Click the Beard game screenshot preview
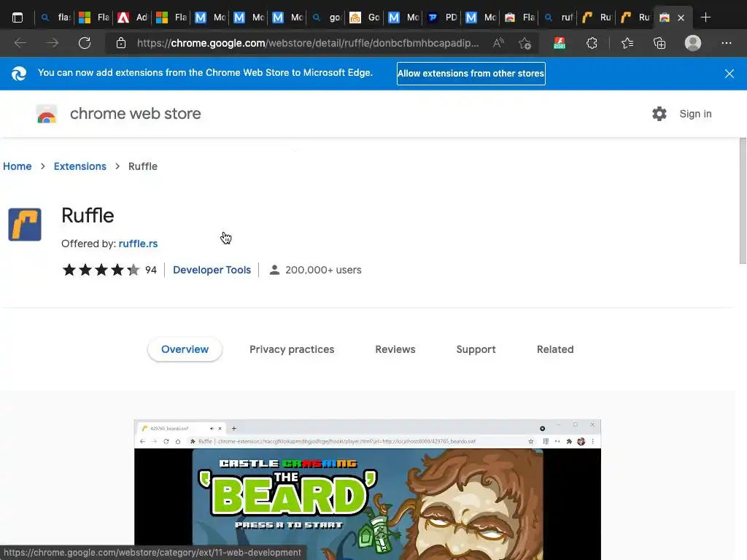747x560 pixels. coord(368,489)
